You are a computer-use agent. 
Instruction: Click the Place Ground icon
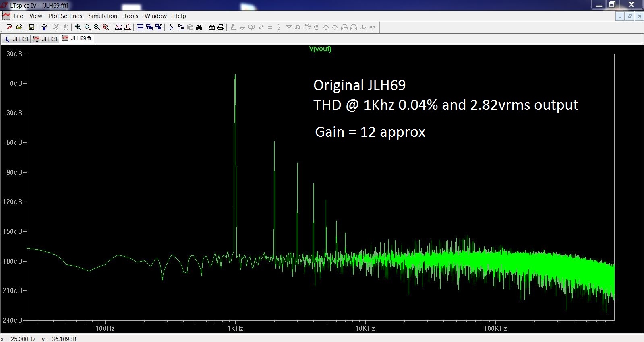coord(242,27)
